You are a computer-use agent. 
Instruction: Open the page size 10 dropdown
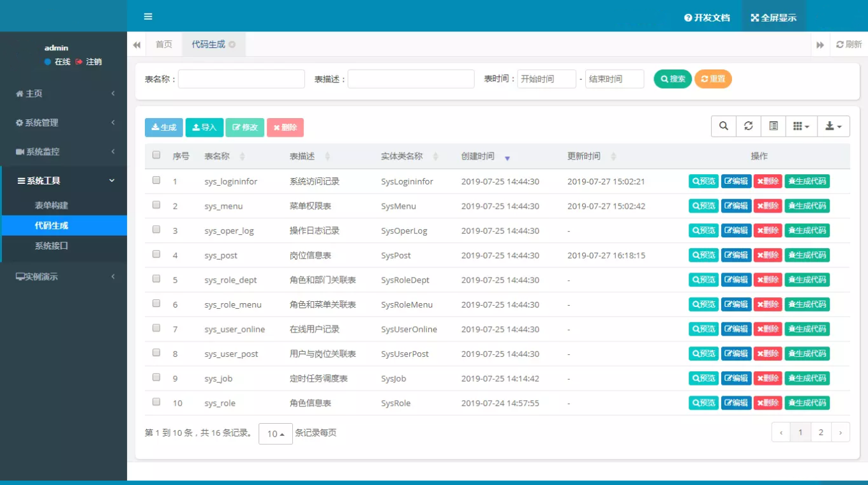tap(276, 434)
